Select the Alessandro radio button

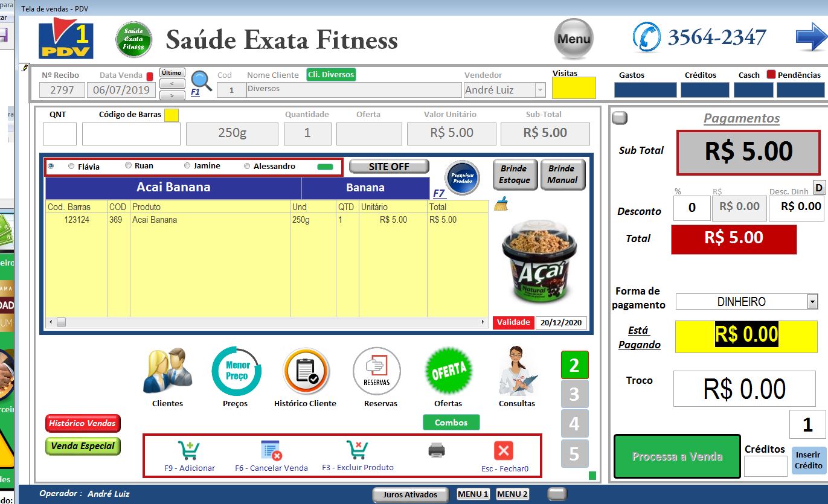click(247, 166)
